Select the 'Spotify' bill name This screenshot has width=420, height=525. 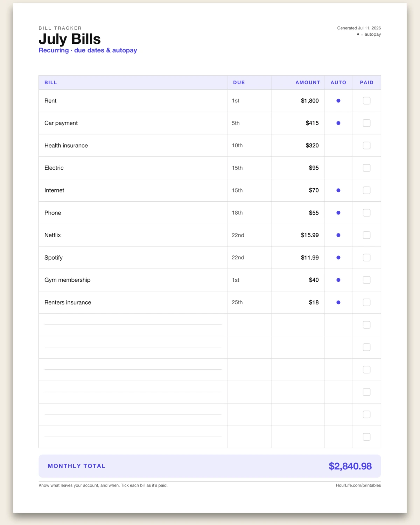[54, 258]
